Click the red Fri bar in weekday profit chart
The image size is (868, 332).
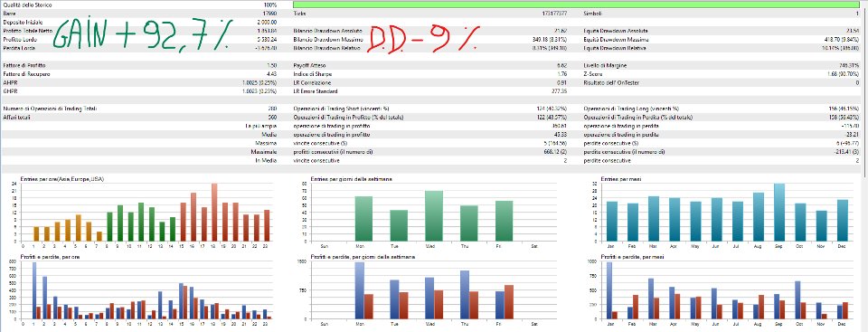[x=509, y=303]
